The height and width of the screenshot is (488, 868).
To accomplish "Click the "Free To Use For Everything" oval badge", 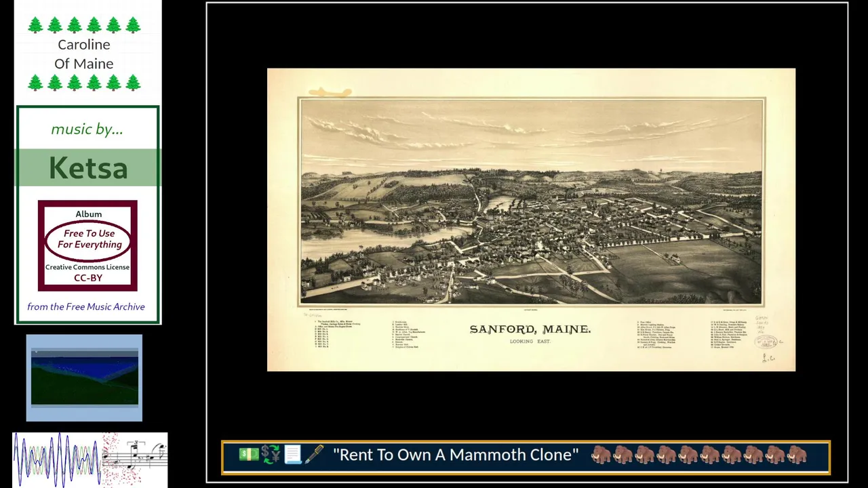I will pos(90,239).
